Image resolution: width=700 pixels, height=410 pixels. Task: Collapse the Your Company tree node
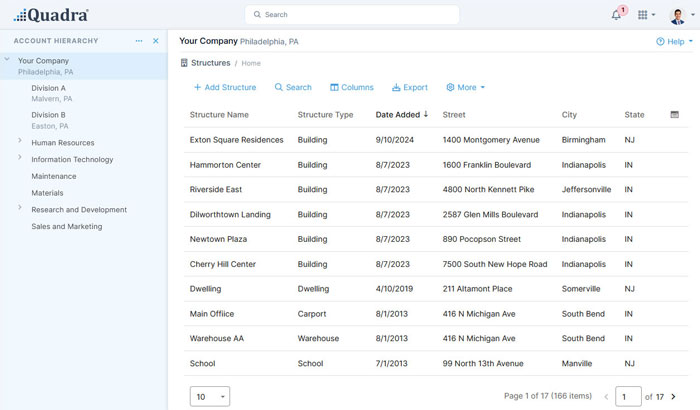[x=7, y=59]
